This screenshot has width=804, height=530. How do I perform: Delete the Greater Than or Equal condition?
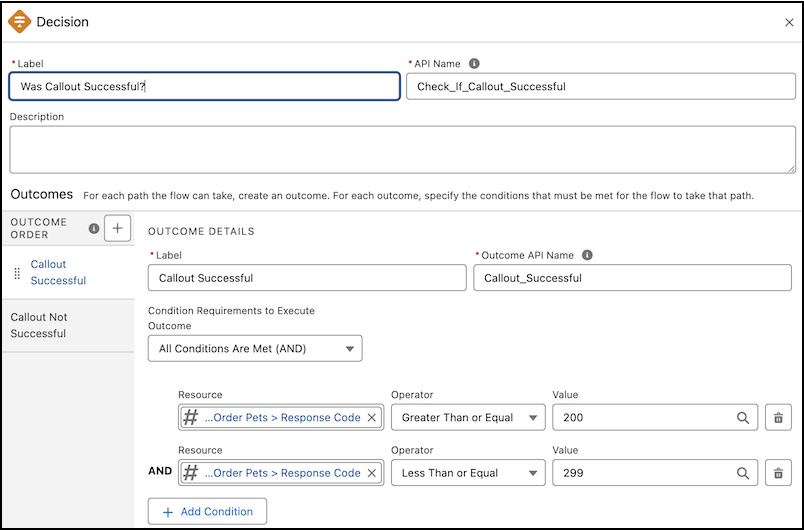click(x=778, y=417)
